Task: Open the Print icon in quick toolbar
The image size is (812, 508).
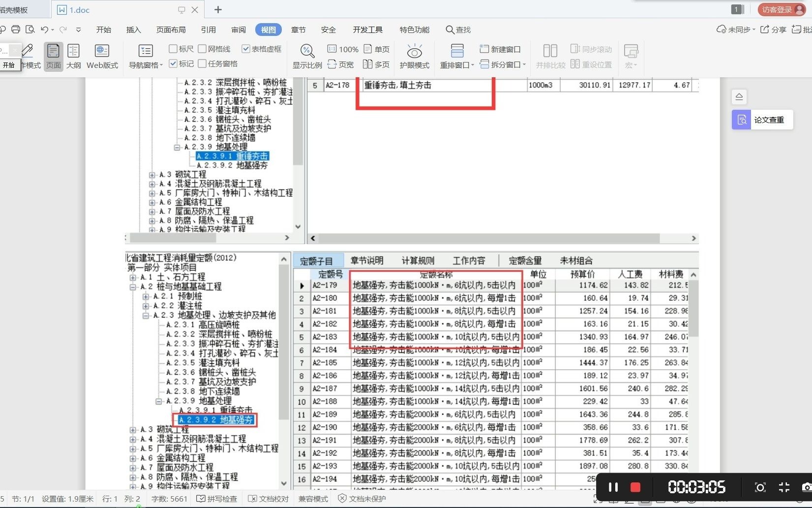Action: [16, 30]
